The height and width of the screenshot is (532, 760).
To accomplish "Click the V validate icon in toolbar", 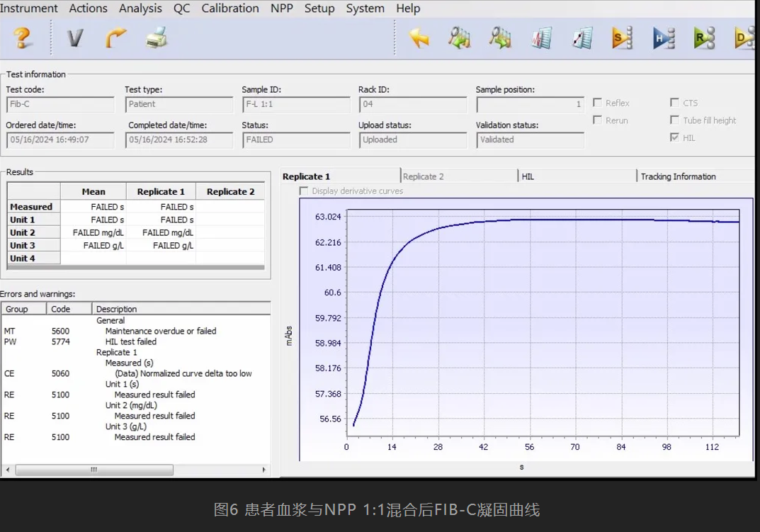I will pos(74,38).
